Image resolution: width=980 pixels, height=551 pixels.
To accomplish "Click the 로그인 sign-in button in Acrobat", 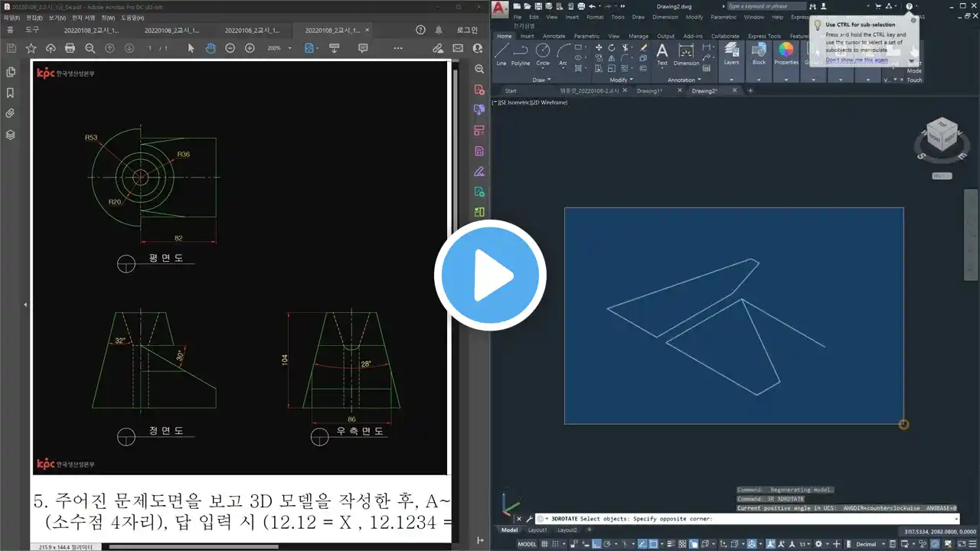I will pyautogui.click(x=467, y=30).
